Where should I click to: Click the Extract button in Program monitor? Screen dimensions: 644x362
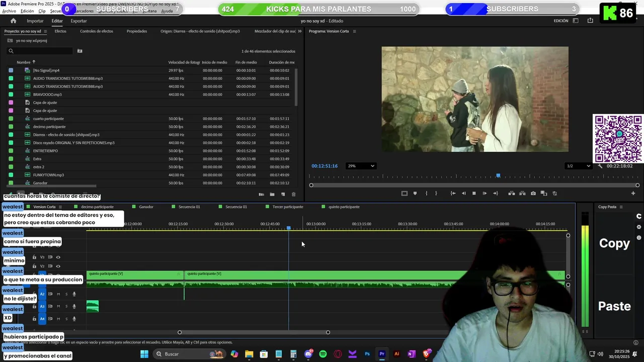[522, 193]
